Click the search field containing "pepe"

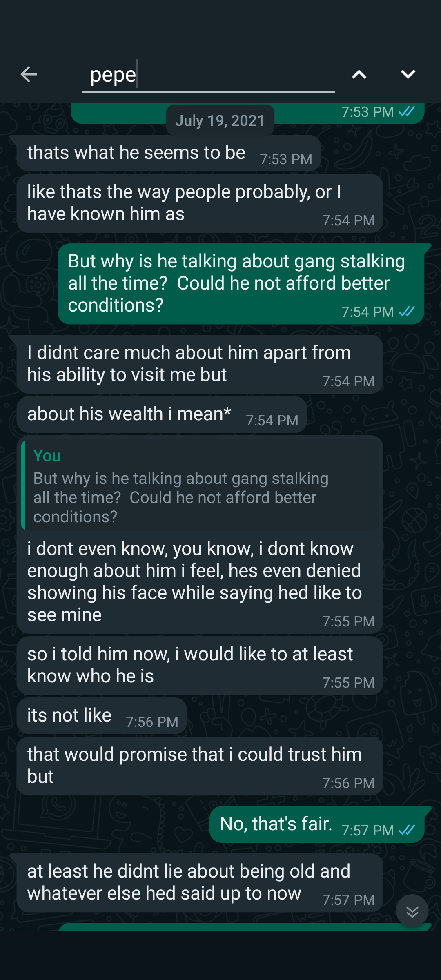(207, 75)
